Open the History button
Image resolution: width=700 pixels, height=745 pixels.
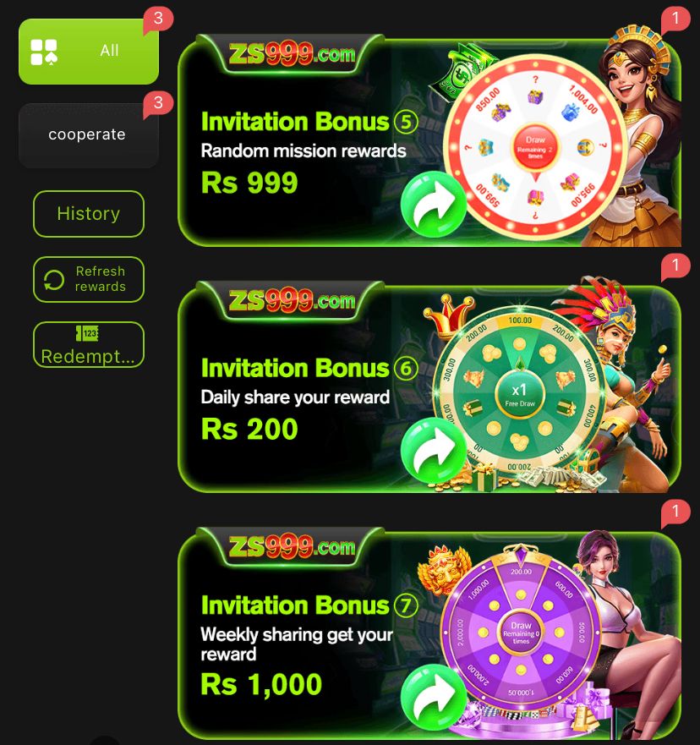pos(88,214)
